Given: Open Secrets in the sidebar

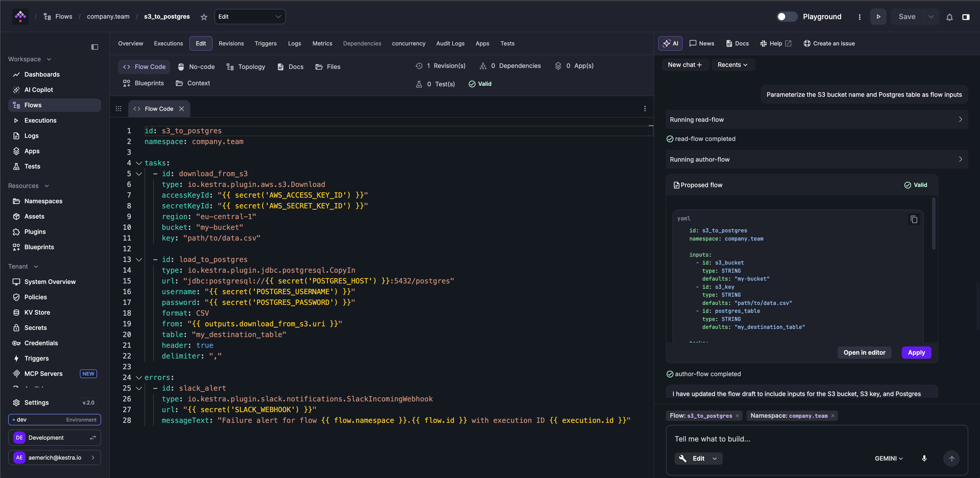Looking at the screenshot, I should click(x=54, y=327).
